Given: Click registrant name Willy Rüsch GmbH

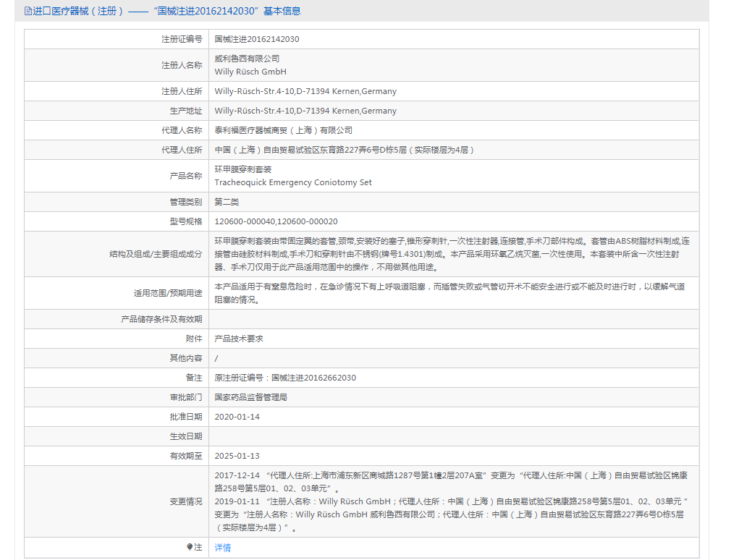Looking at the screenshot, I should click(x=250, y=72).
